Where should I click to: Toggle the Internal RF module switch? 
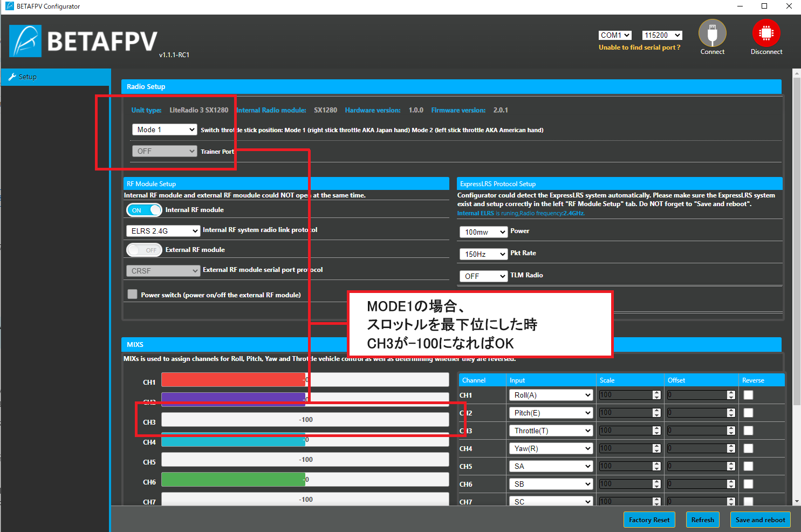click(144, 210)
